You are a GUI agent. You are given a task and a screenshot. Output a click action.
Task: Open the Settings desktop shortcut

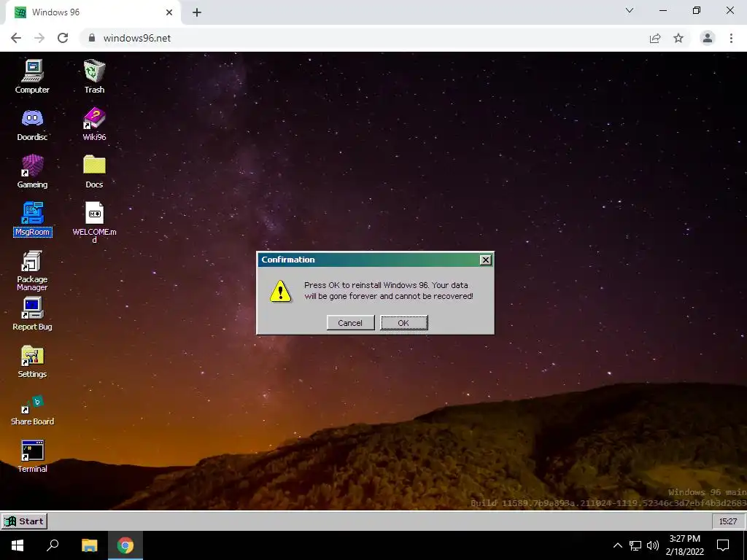coord(32,362)
